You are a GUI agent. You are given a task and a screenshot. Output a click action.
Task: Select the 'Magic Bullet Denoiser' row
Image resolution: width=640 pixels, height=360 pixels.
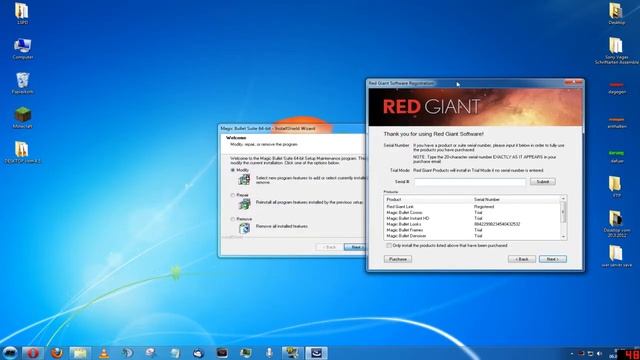tap(473, 236)
